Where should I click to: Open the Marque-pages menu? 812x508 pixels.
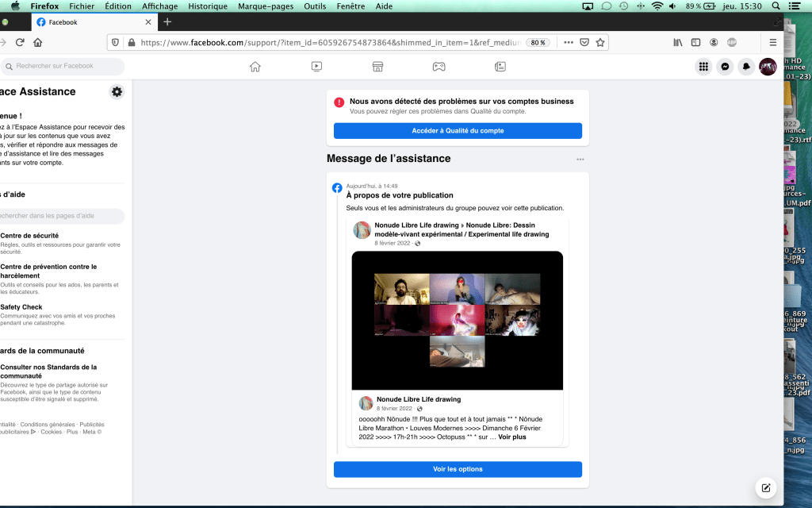point(266,6)
